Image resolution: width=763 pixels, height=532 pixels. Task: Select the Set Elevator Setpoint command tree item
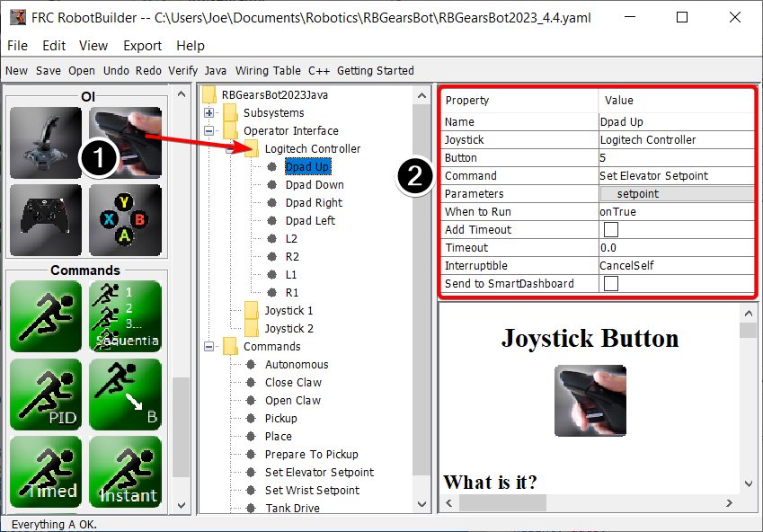(x=319, y=473)
